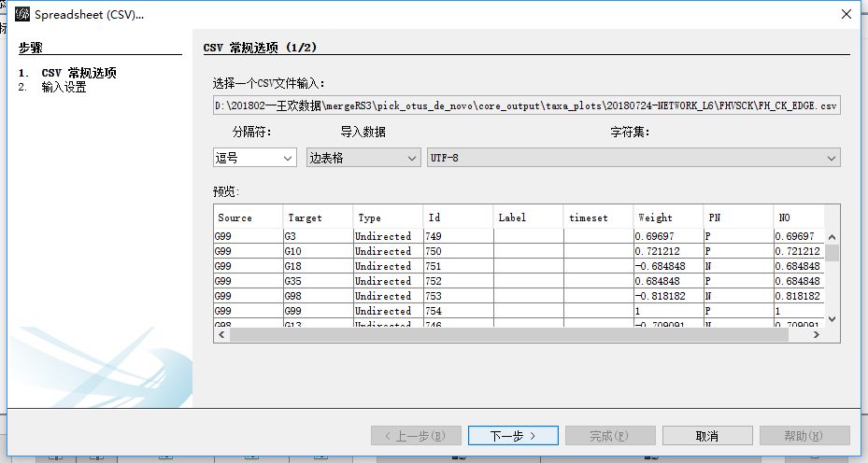Click the 下一步 button
This screenshot has width=868, height=463.
(x=513, y=435)
